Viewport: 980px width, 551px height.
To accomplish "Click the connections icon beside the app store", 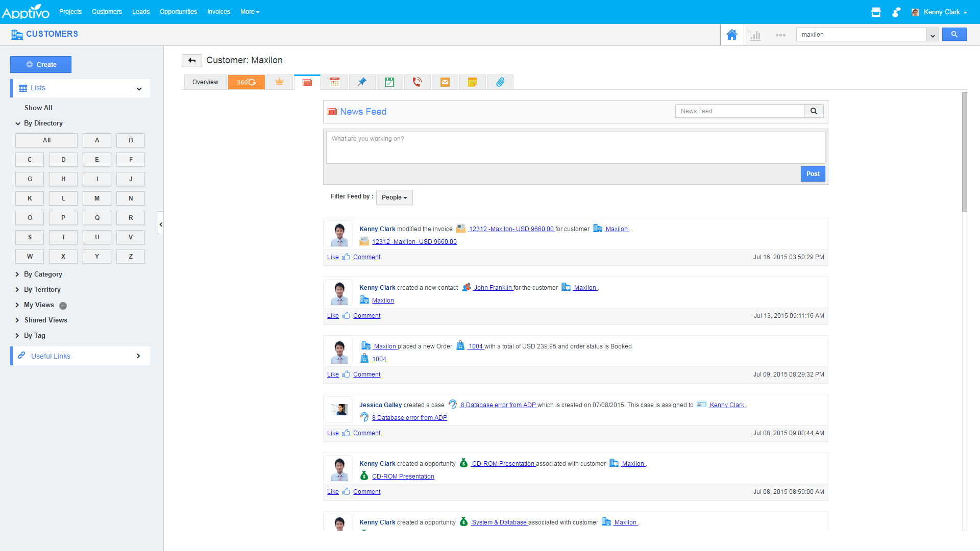I will (896, 12).
